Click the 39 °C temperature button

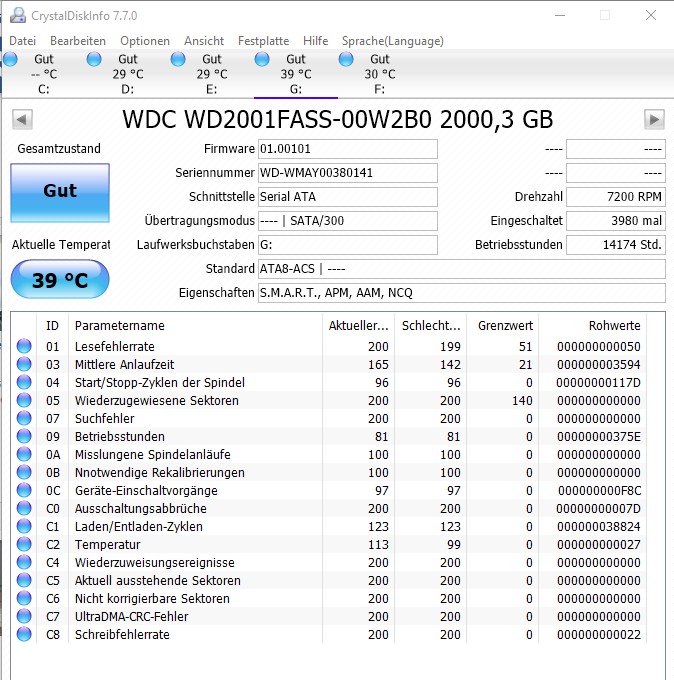(x=60, y=279)
